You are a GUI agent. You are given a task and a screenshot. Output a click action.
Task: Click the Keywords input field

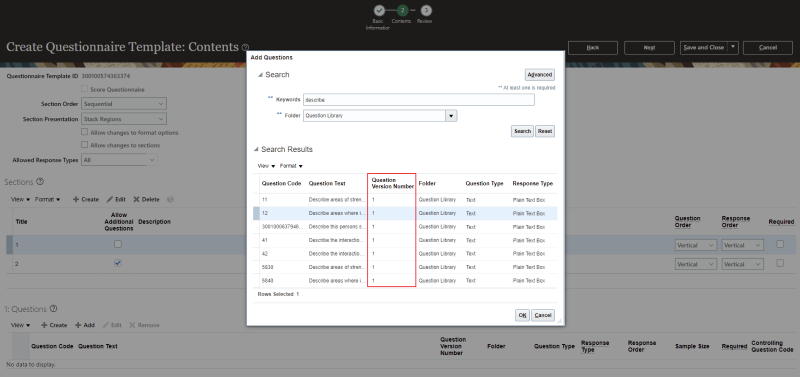(419, 99)
